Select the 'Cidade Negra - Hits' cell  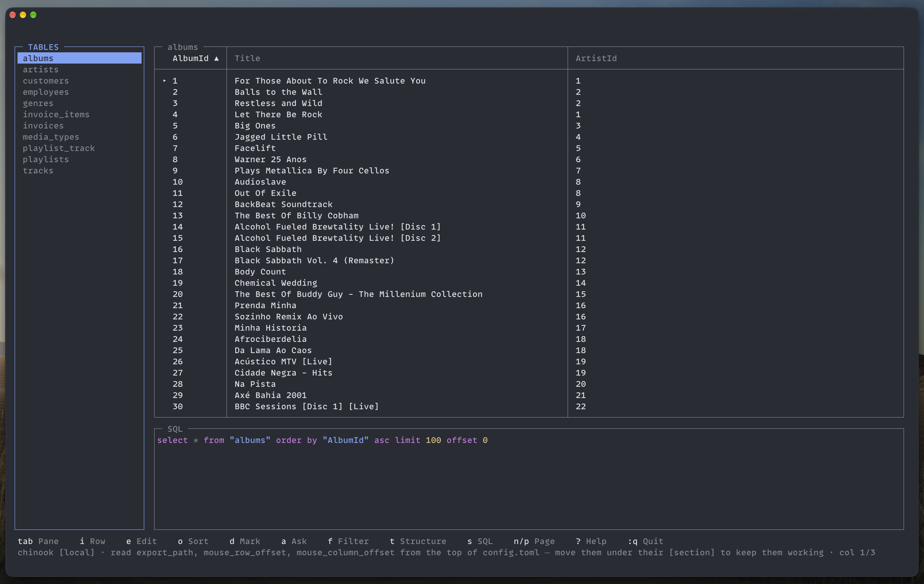coord(283,373)
